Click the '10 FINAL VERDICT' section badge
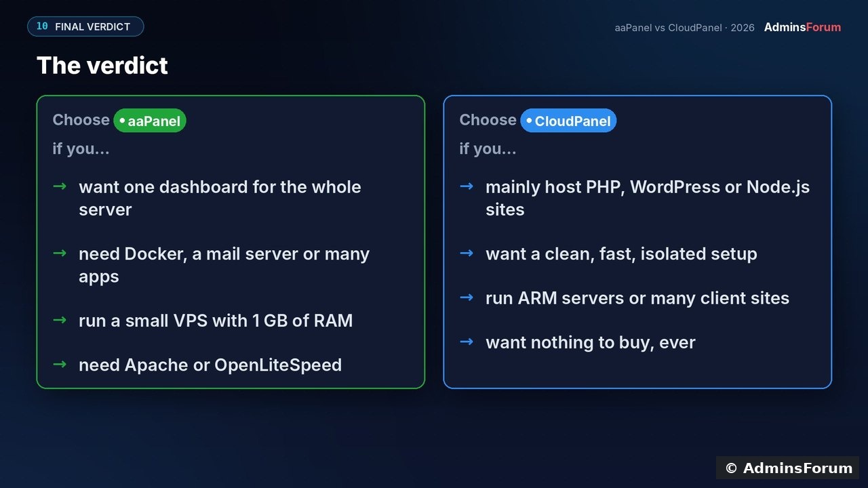Image resolution: width=868 pixels, height=488 pixels. pos(85,26)
